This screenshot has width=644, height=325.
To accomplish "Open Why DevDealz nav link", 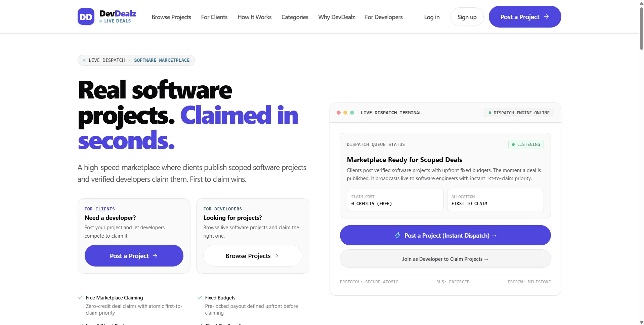I will tap(337, 17).
